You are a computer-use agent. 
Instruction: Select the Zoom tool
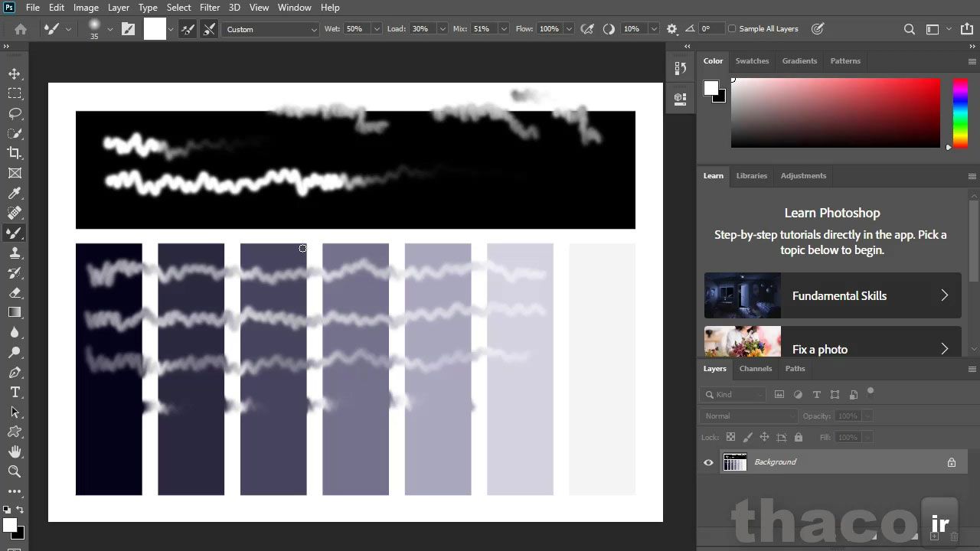click(x=15, y=471)
